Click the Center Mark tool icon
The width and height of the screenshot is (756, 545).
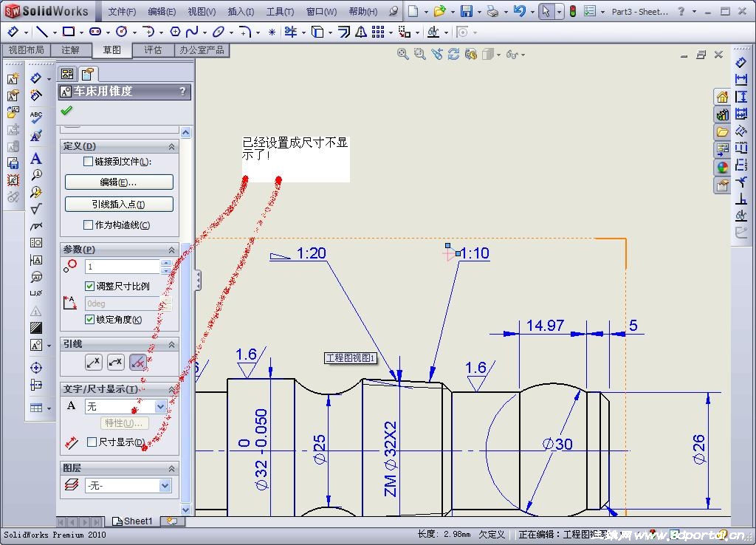pos(36,368)
